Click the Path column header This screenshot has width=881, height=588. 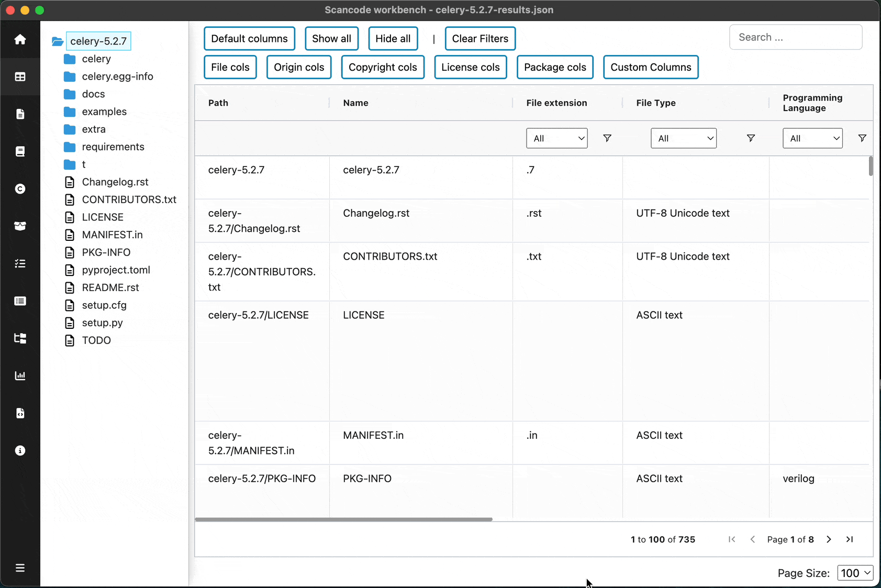pyautogui.click(x=262, y=103)
